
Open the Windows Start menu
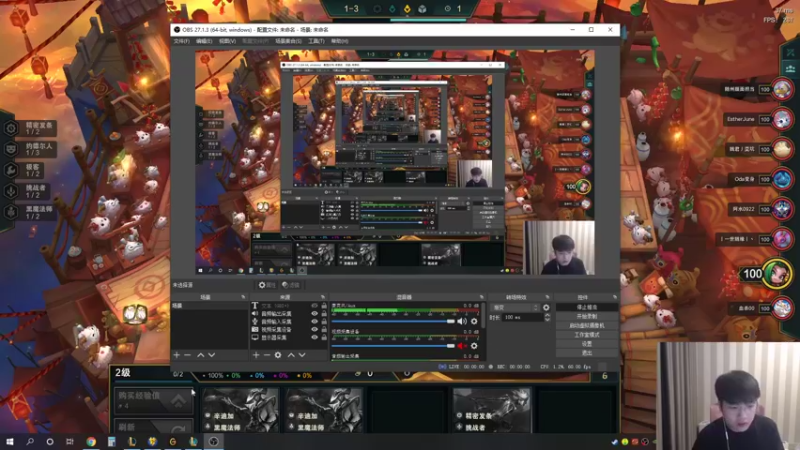10,441
